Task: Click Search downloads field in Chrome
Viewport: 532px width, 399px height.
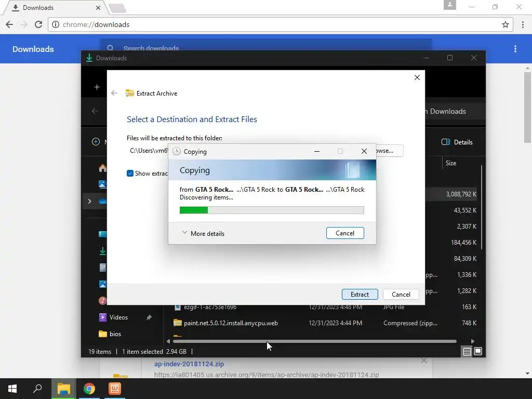Action: click(267, 48)
